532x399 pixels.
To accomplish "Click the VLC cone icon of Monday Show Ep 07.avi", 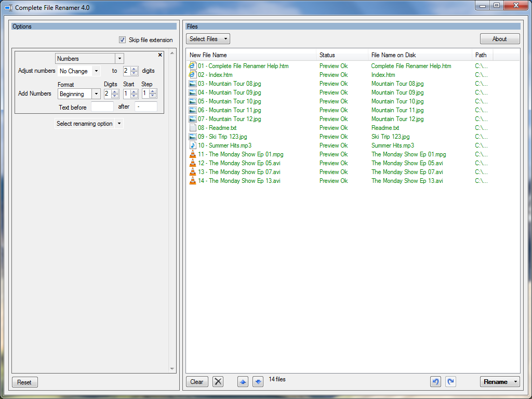I will point(192,171).
